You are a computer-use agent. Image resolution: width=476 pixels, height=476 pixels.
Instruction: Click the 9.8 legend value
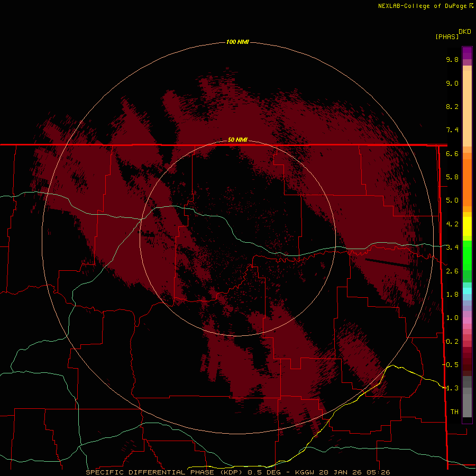pyautogui.click(x=452, y=59)
